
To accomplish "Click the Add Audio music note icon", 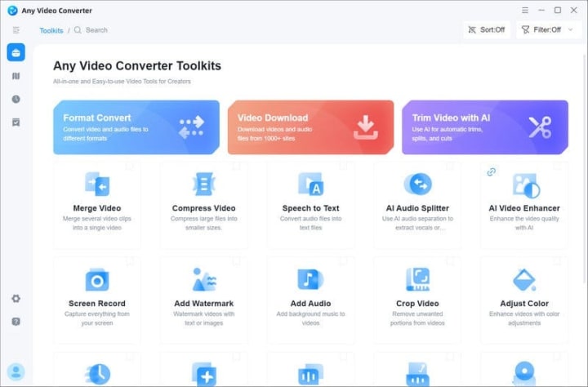I will tap(310, 279).
